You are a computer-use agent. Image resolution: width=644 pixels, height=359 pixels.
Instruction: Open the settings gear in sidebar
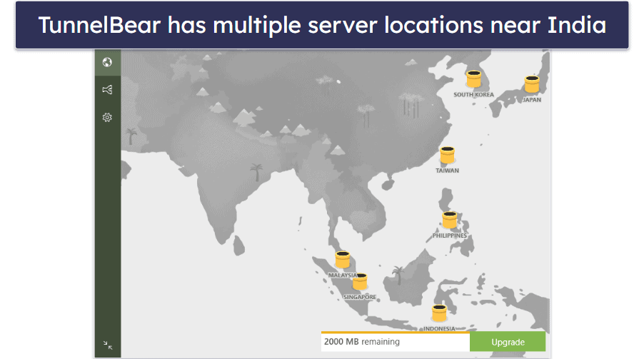pos(107,118)
